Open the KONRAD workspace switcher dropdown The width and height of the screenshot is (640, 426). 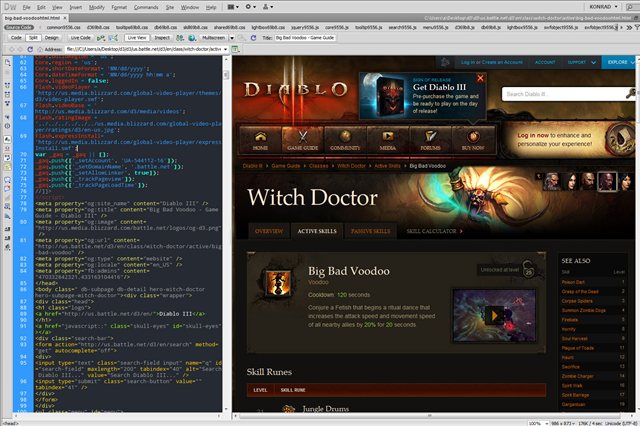coord(603,7)
